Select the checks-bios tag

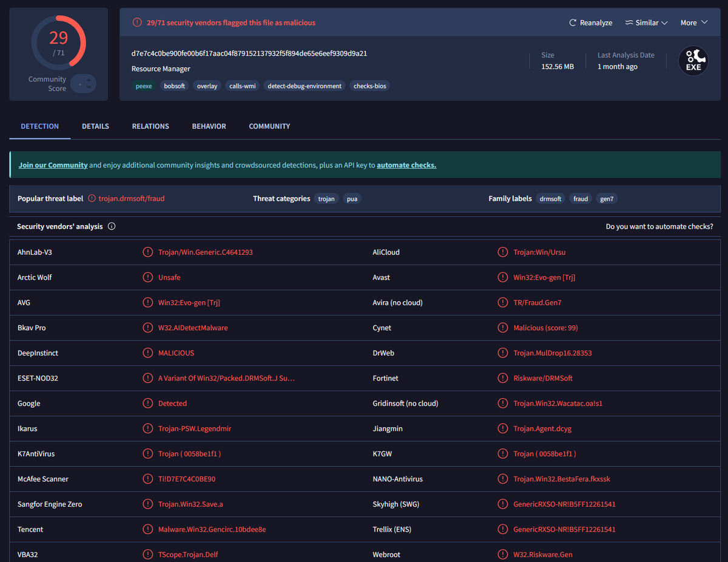tap(369, 86)
